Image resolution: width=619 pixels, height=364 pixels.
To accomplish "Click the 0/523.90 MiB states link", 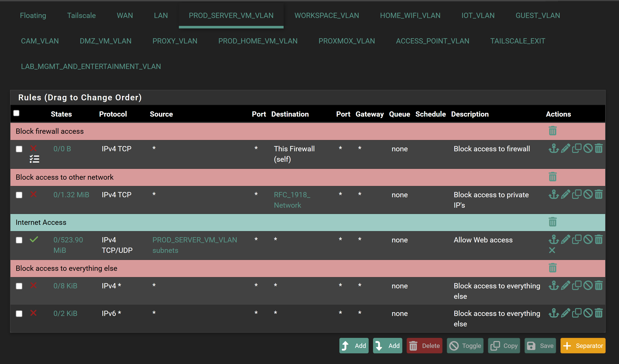I will pyautogui.click(x=68, y=245).
